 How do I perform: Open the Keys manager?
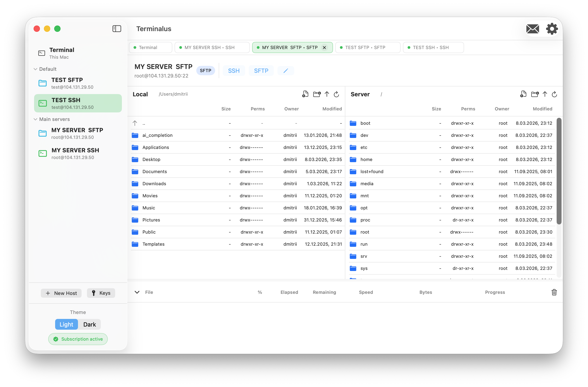point(101,293)
